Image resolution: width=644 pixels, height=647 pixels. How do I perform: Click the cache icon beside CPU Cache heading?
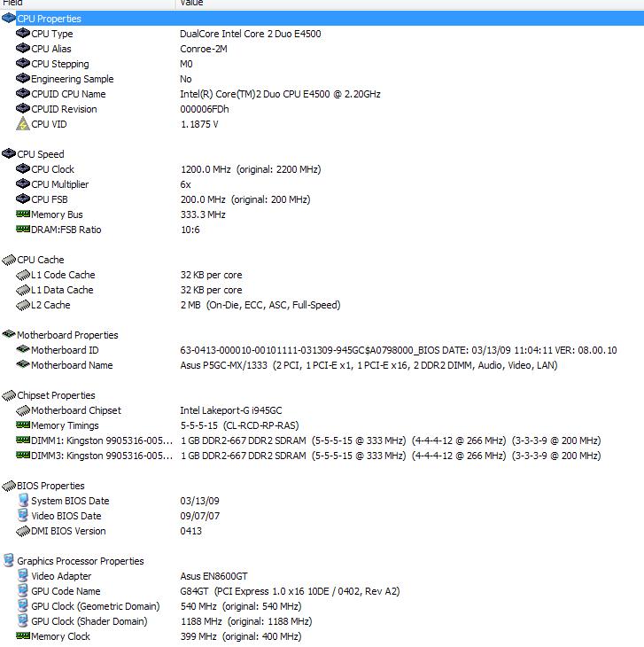pos(9,260)
